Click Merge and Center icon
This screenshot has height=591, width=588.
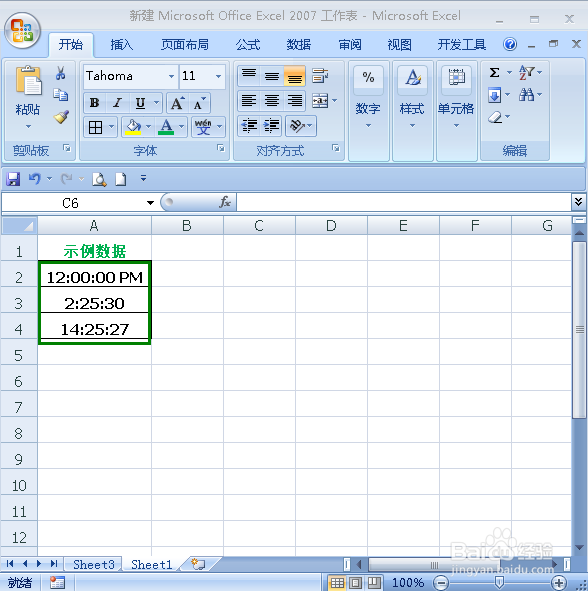(320, 101)
